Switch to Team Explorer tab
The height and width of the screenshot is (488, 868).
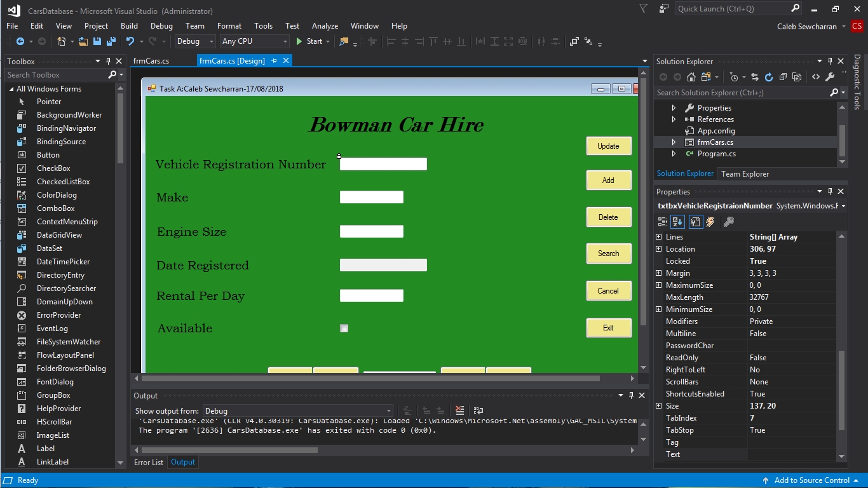click(745, 174)
